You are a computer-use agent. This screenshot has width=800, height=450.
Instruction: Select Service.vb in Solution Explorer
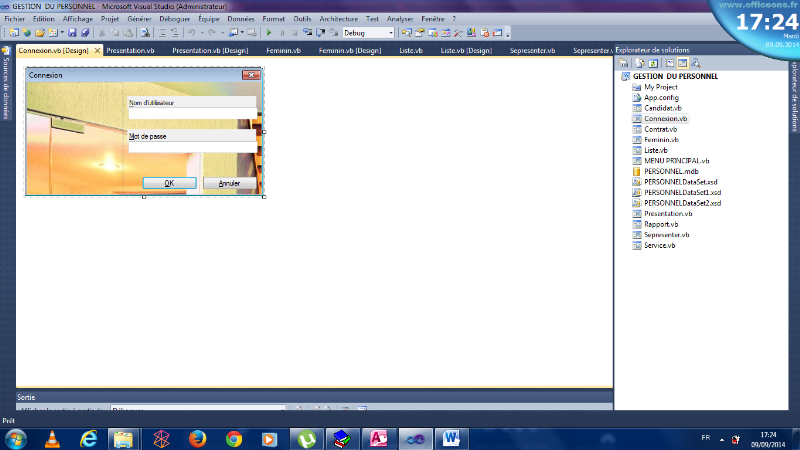pyautogui.click(x=659, y=245)
